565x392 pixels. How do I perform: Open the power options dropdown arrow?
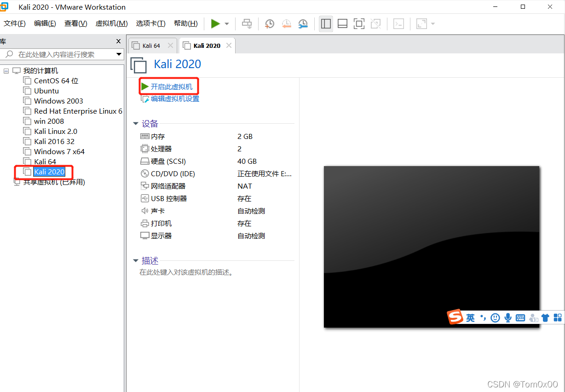point(227,24)
